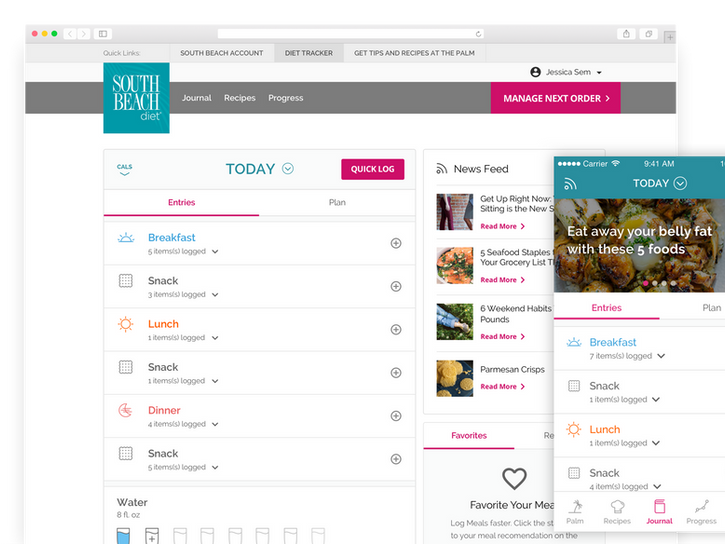Viewport: 725px width, 544px height.
Task: Click the browser forward arrow
Action: click(84, 34)
